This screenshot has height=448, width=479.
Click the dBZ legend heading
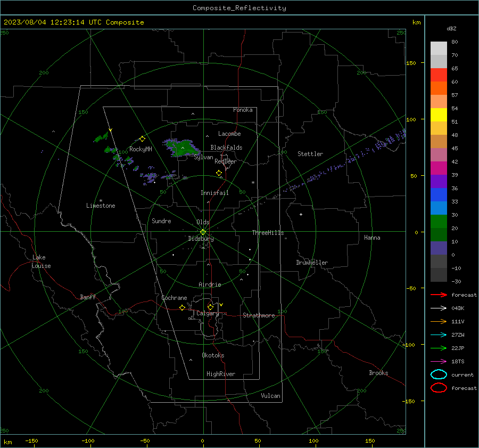coord(451,29)
